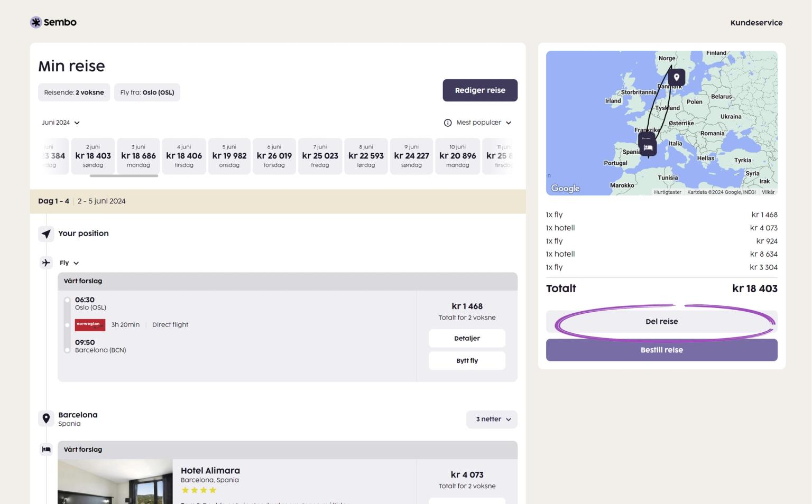
Task: Open map Hurtigtaster link
Action: pyautogui.click(x=668, y=192)
